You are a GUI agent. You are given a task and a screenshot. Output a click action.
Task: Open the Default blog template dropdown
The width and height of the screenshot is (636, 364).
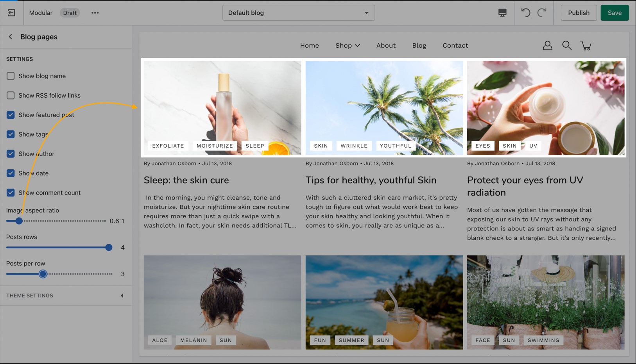click(298, 13)
